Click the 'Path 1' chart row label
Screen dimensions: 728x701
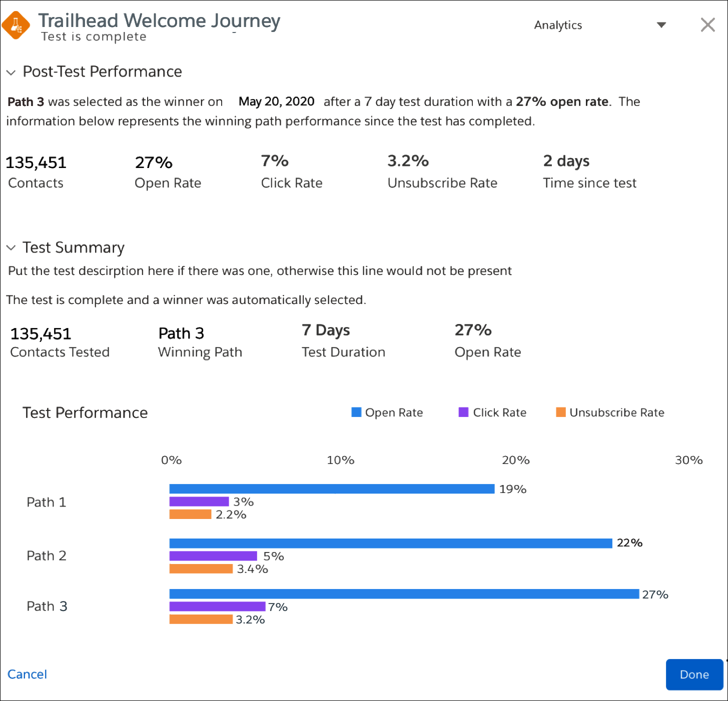point(47,502)
